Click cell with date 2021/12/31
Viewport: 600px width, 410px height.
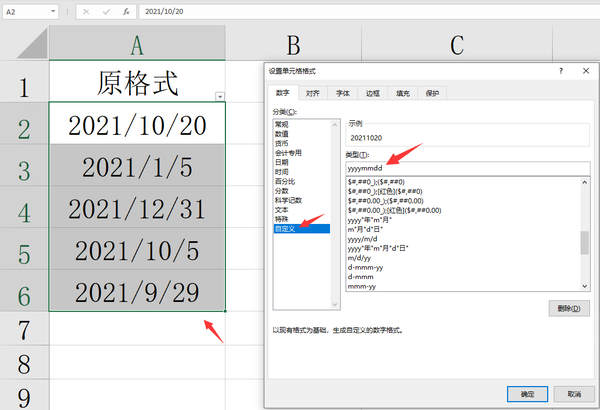pos(137,207)
